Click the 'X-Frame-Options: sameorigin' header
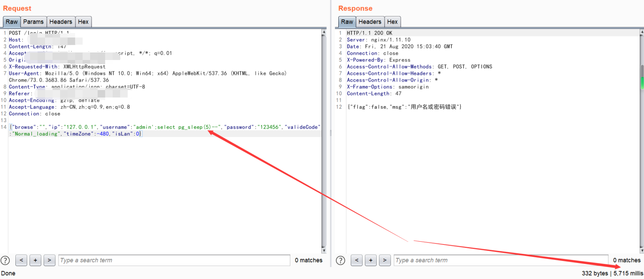The height and width of the screenshot is (279, 644). tap(388, 87)
